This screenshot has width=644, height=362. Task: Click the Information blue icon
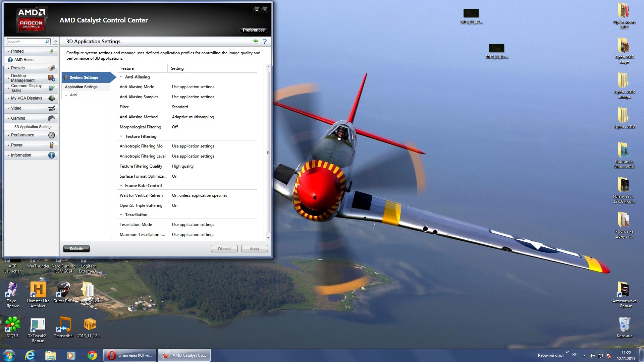pos(51,155)
